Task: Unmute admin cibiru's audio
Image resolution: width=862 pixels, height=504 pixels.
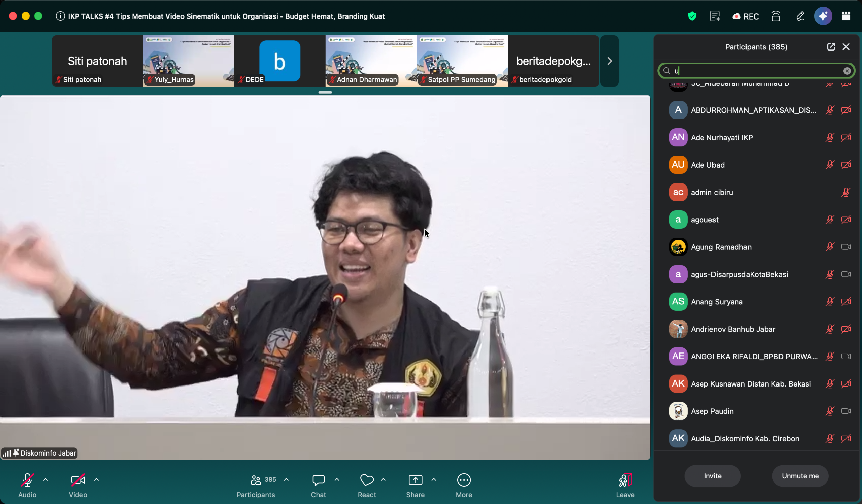Action: click(x=846, y=192)
